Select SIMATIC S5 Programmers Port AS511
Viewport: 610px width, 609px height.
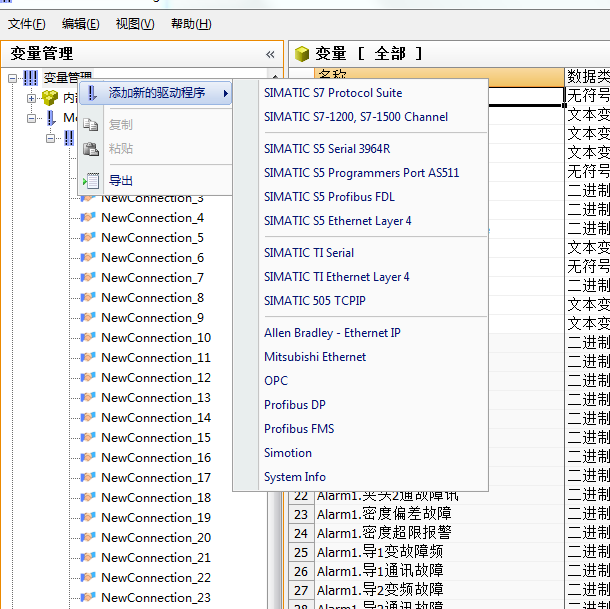(360, 173)
